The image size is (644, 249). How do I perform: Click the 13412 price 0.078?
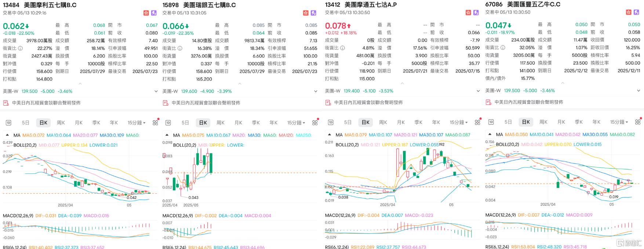335,26
